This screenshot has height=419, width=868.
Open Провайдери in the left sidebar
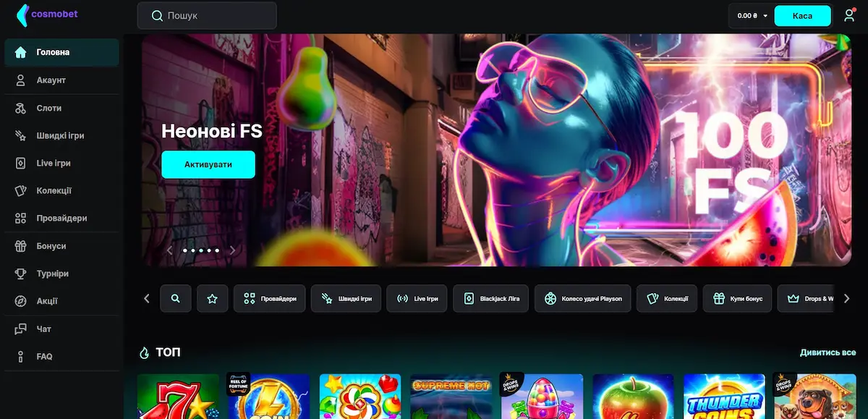tap(61, 218)
